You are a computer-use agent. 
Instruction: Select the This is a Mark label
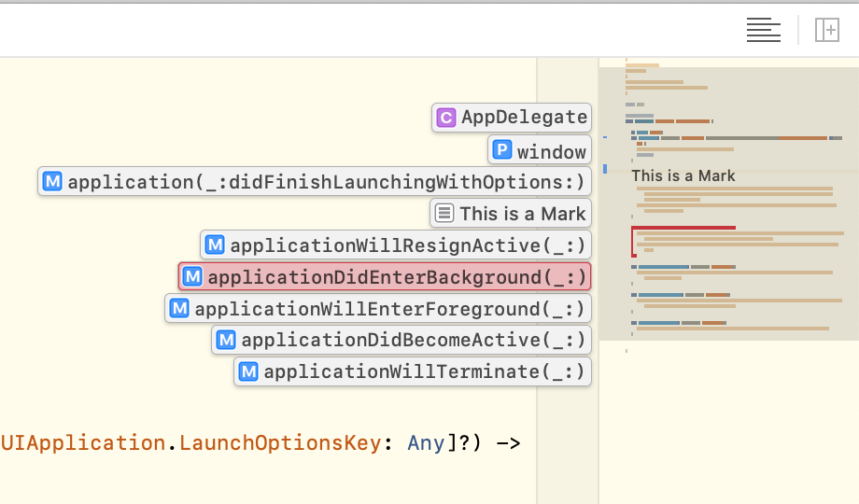click(x=511, y=214)
